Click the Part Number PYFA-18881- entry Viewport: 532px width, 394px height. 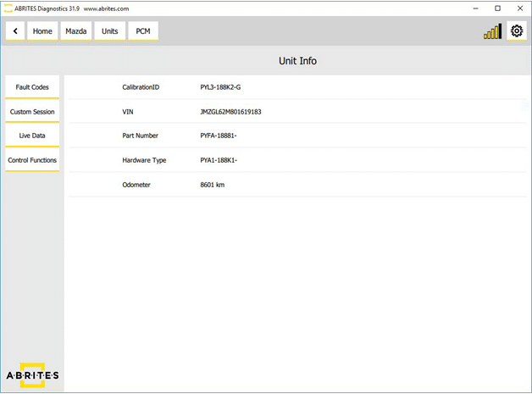(x=219, y=136)
